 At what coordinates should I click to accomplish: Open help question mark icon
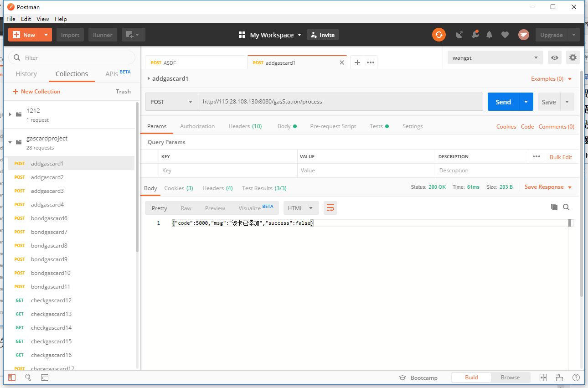[x=576, y=378]
